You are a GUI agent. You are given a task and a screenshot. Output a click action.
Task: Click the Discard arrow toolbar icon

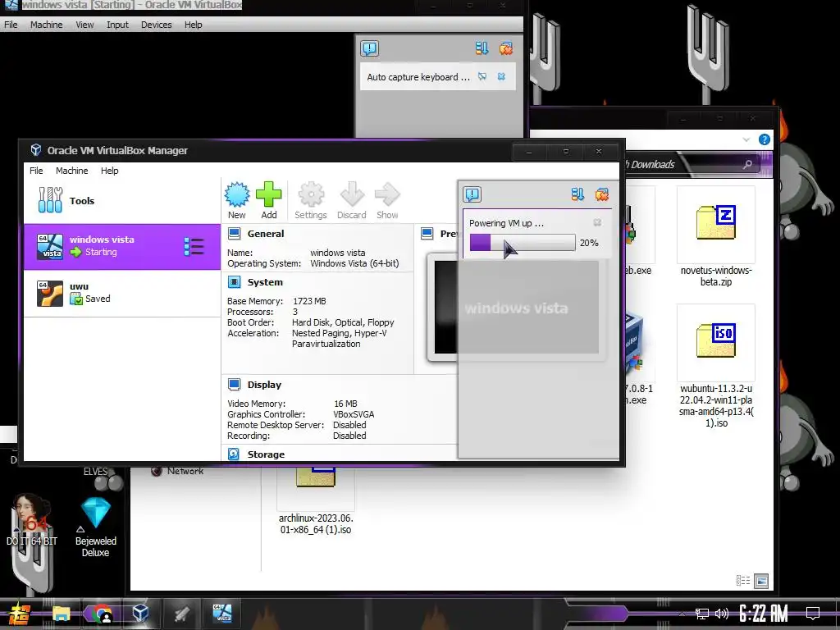[x=352, y=200]
